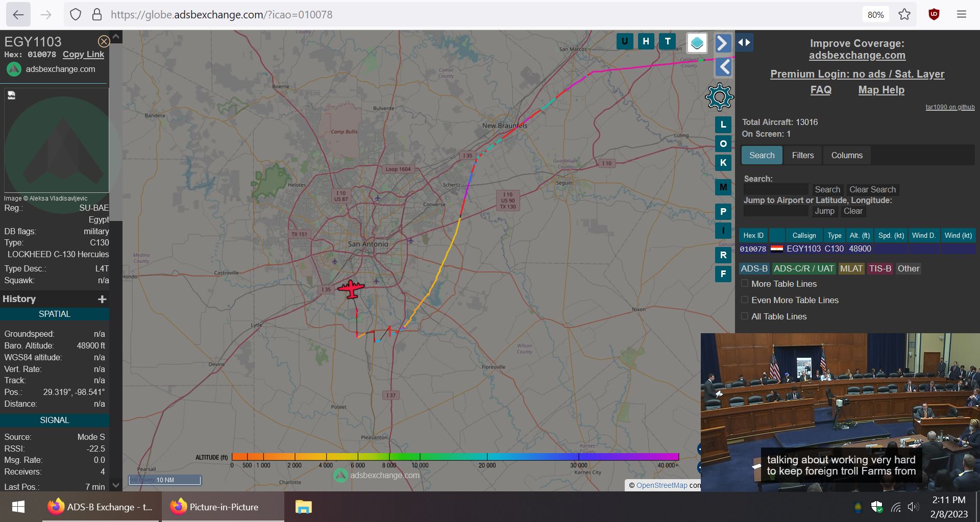Open Premium Login no ads link
This screenshot has height=522, width=980.
(x=857, y=74)
